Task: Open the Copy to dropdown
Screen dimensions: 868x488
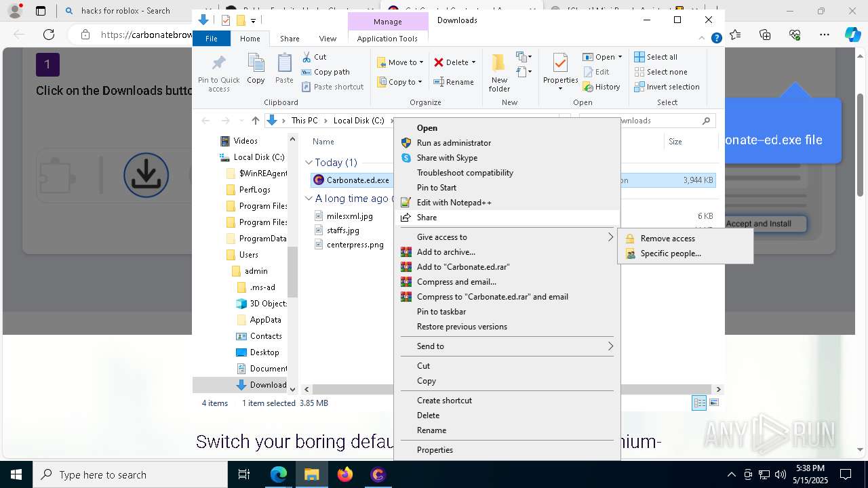Action: (400, 82)
